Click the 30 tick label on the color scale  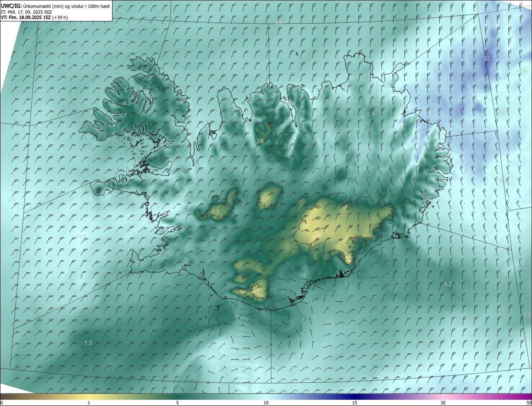[443, 403]
